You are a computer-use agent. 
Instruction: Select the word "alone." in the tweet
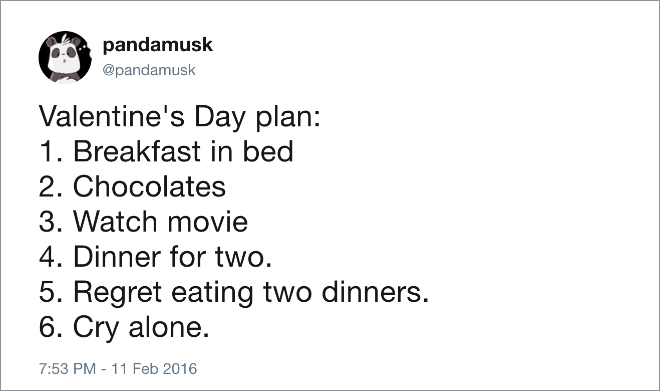tap(169, 327)
